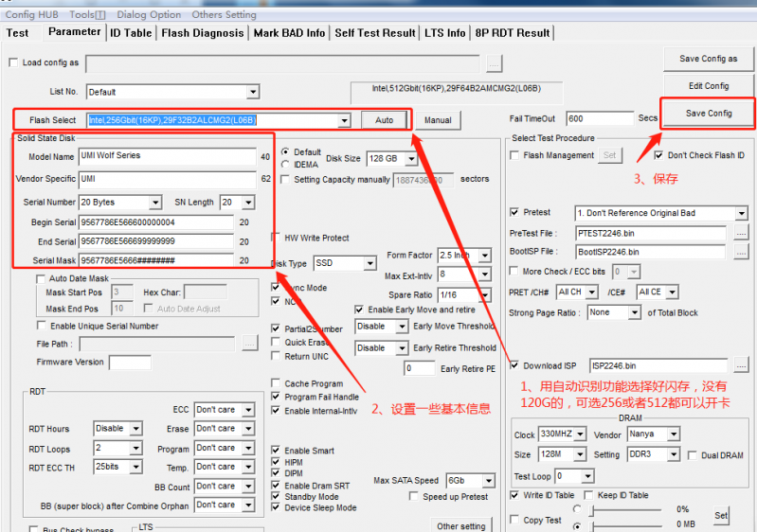
Task: Toggle Download ISP checkbox
Action: pos(514,365)
